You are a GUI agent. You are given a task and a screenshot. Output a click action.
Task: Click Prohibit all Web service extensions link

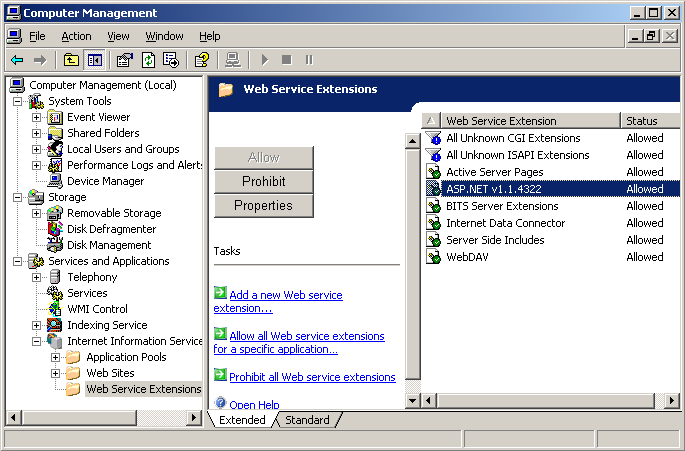coord(312,377)
